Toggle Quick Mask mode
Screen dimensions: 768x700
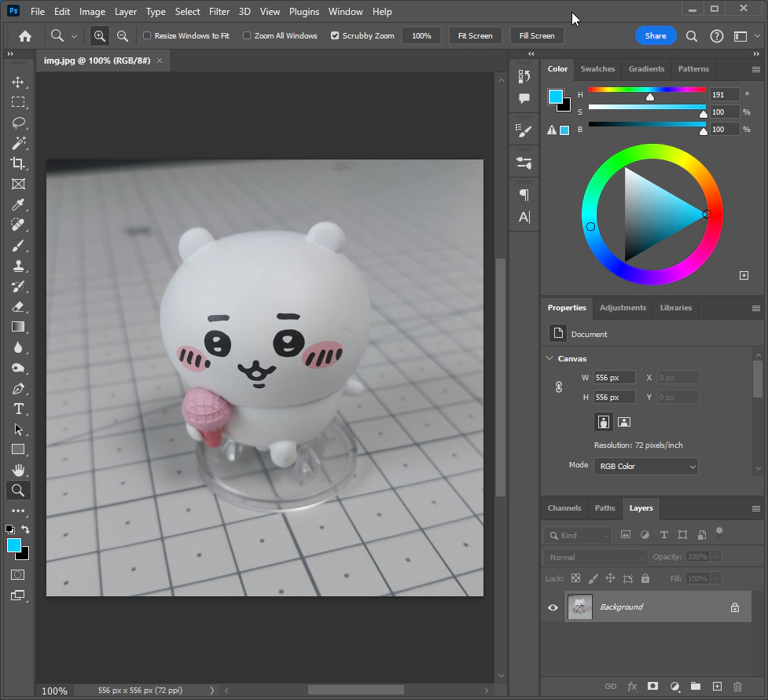18,574
